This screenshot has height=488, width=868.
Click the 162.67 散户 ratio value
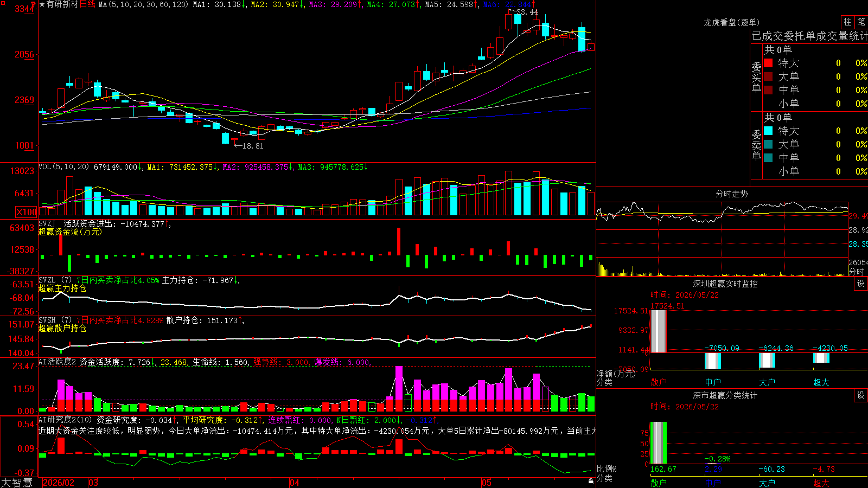tap(663, 469)
